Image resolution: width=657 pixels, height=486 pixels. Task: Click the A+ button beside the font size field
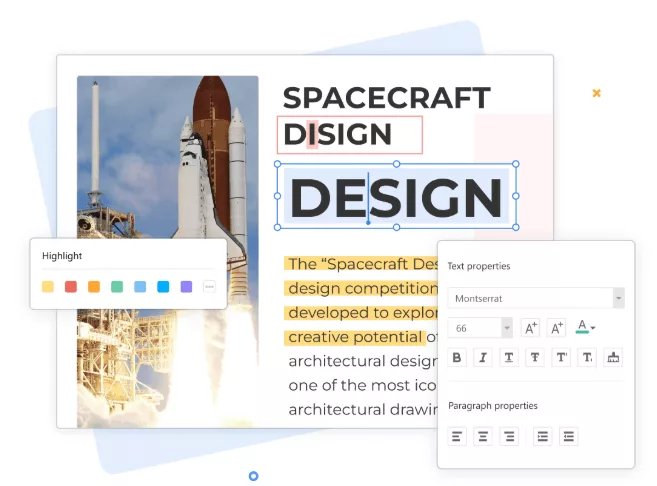530,328
